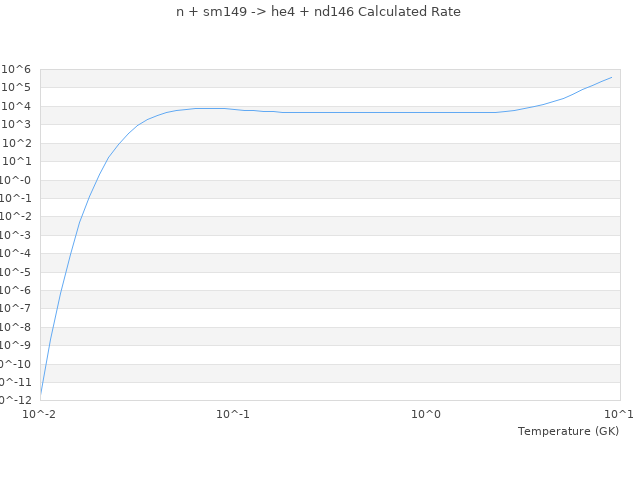Click the chart title text

click(318, 12)
